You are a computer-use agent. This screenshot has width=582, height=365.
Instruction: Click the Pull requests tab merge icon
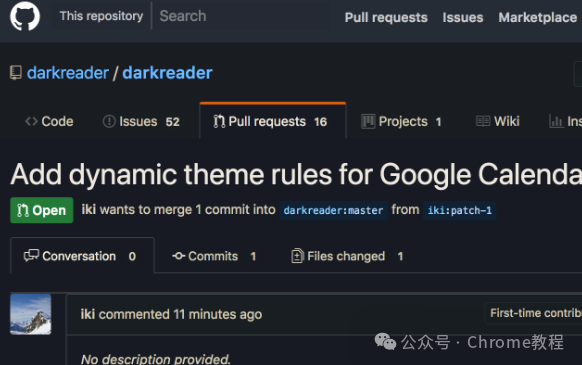pos(219,121)
